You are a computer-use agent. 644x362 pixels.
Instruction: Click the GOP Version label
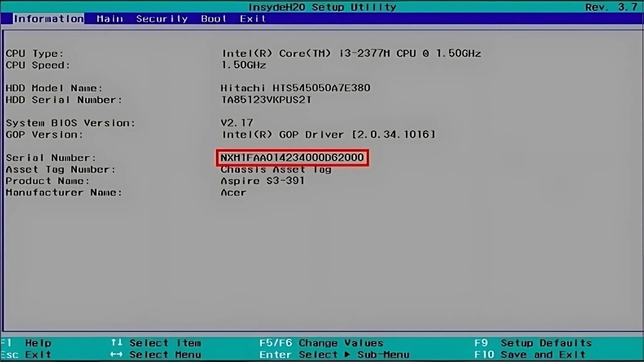[44, 135]
